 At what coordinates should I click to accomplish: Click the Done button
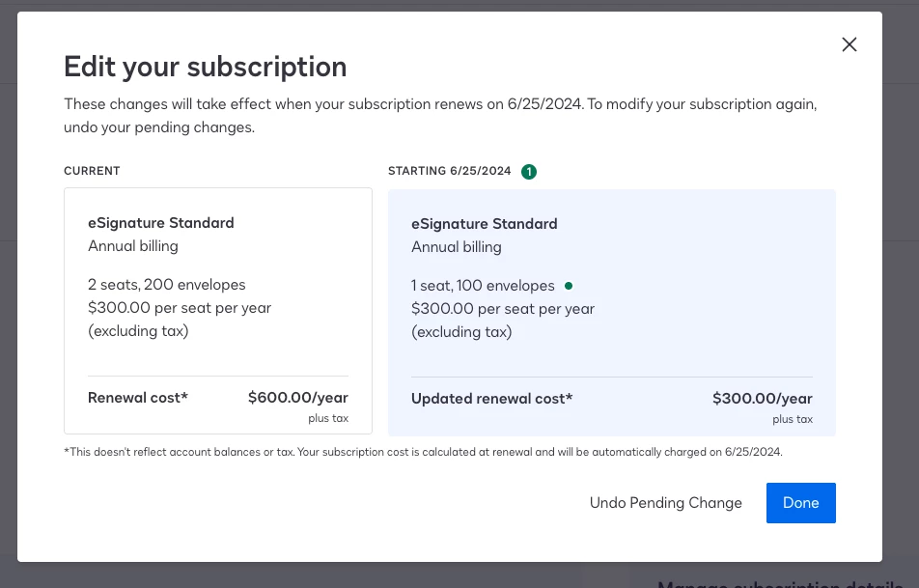coord(800,503)
